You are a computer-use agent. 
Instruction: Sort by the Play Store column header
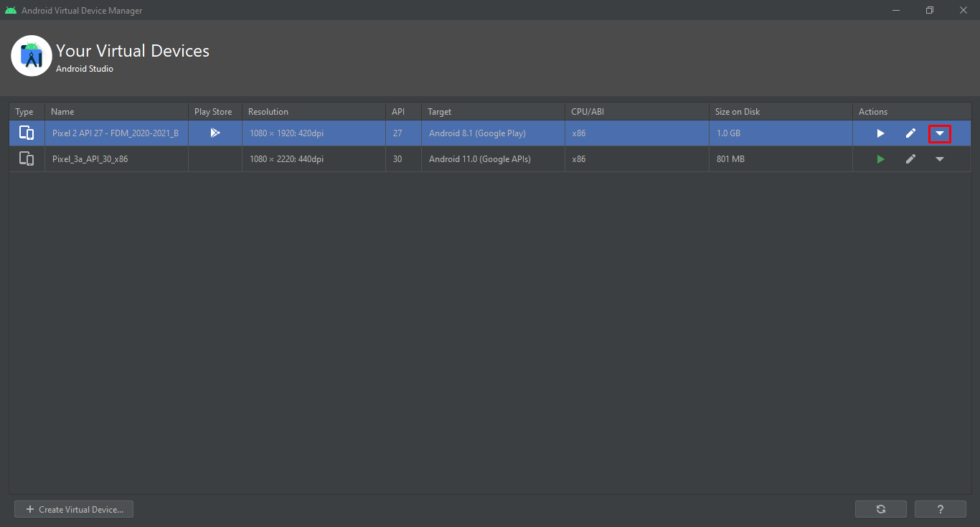pyautogui.click(x=215, y=111)
